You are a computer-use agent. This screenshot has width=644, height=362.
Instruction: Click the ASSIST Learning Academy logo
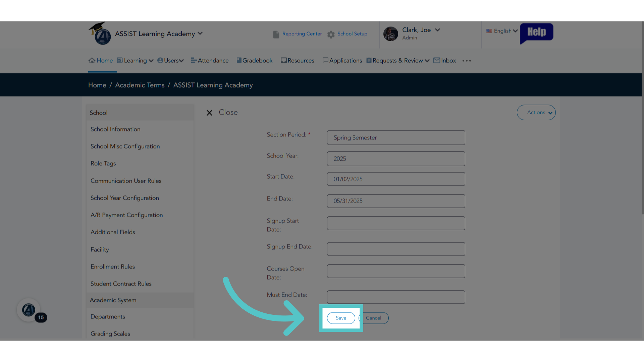coord(100,34)
